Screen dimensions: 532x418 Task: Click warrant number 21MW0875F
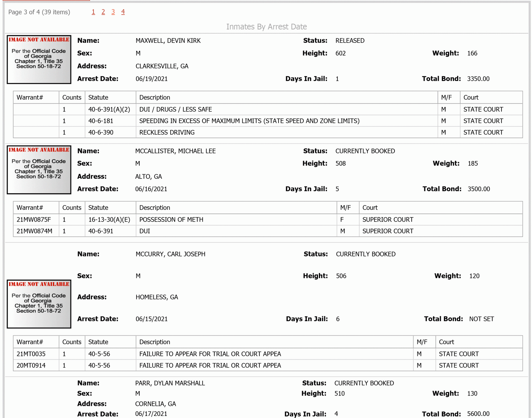pos(34,220)
